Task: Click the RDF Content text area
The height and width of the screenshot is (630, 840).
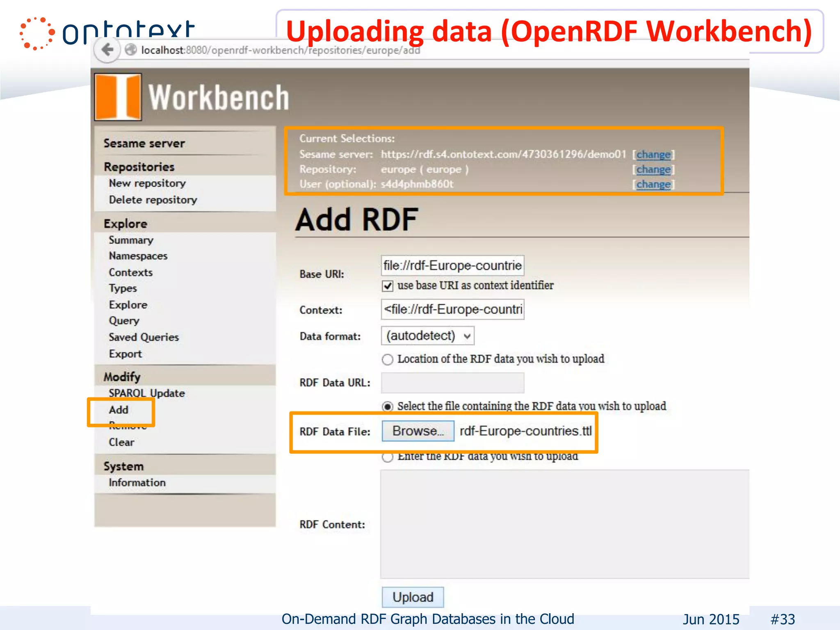Action: click(x=565, y=524)
